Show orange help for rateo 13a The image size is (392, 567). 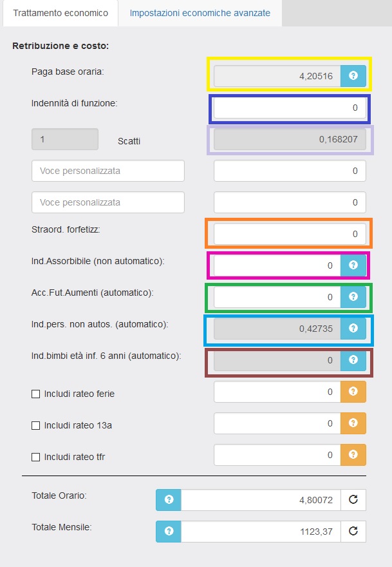click(353, 423)
